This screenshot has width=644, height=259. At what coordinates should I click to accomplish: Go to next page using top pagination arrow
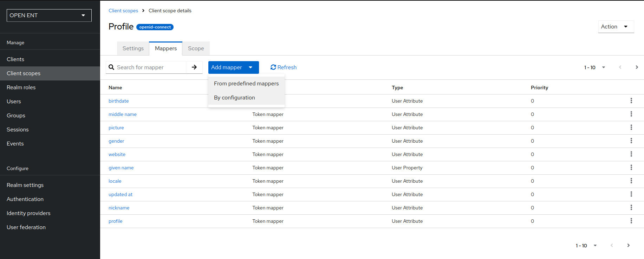click(637, 67)
